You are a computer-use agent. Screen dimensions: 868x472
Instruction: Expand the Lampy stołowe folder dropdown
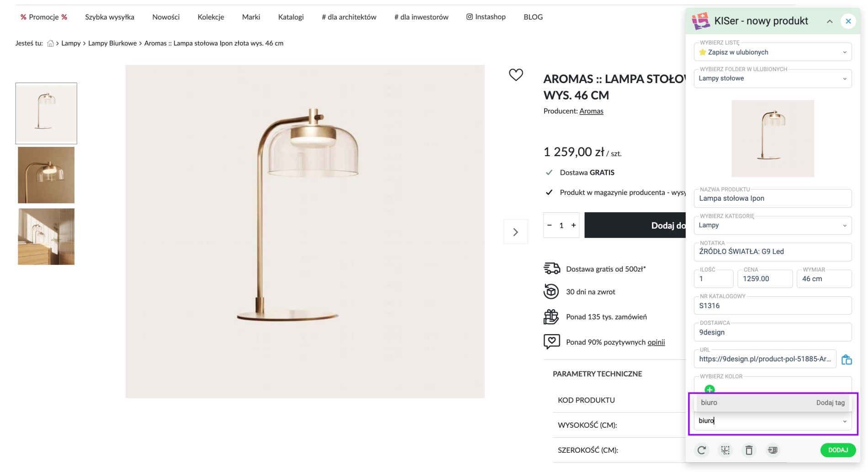773,79
